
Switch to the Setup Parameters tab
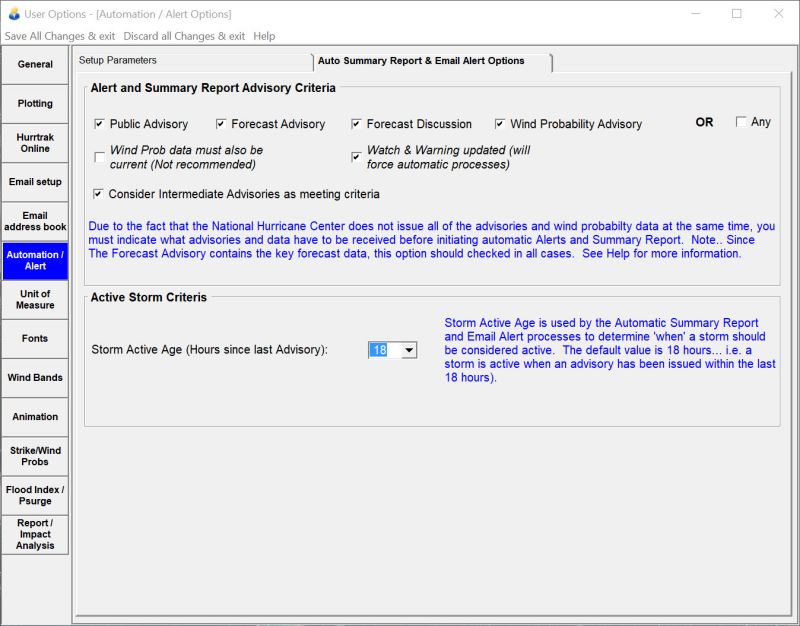118,61
